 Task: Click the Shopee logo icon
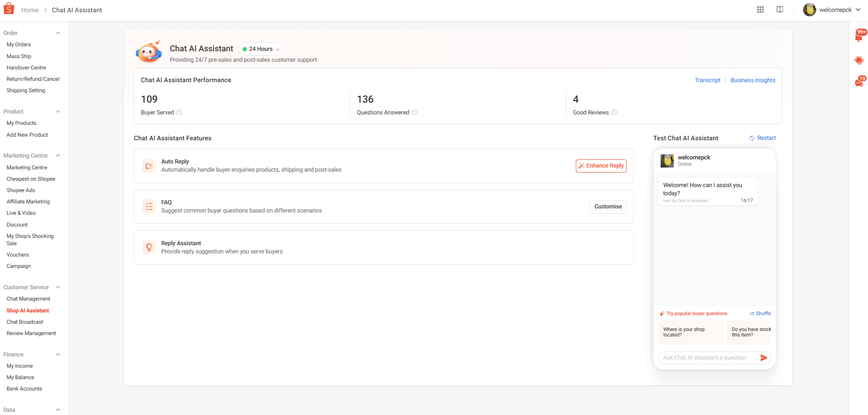[9, 9]
